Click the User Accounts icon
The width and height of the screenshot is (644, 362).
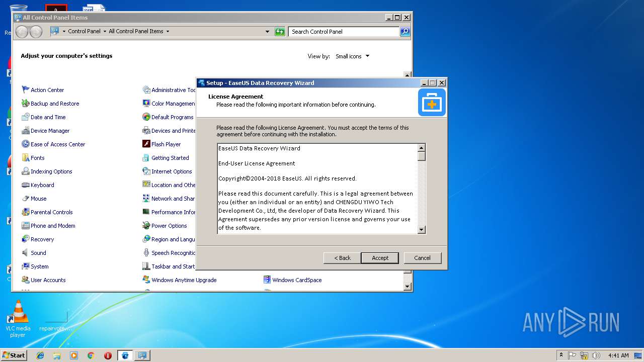[x=26, y=280]
